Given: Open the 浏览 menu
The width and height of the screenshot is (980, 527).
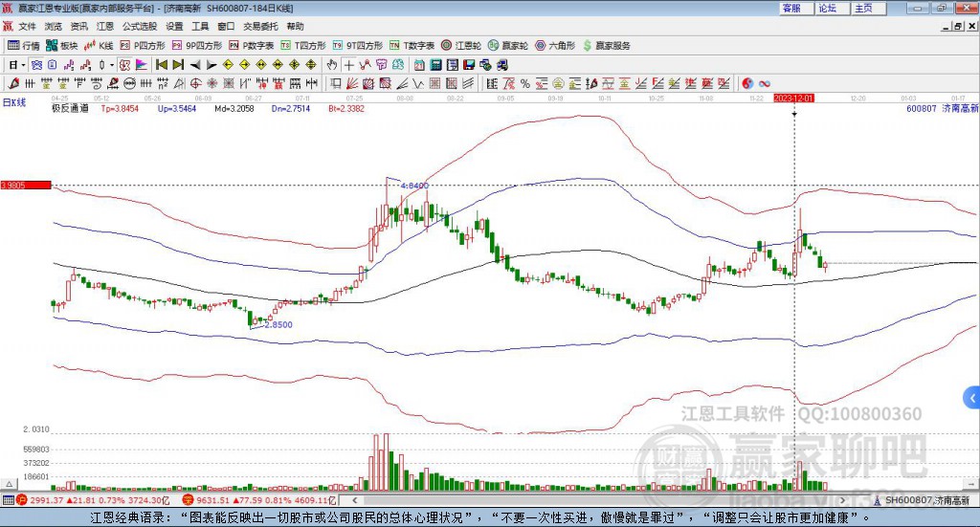Looking at the screenshot, I should click(54, 26).
